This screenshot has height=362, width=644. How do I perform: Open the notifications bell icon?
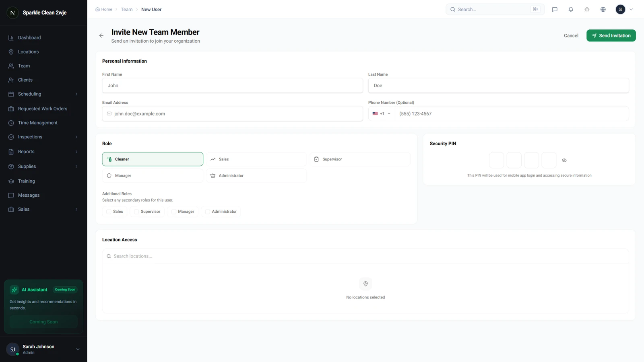[571, 9]
